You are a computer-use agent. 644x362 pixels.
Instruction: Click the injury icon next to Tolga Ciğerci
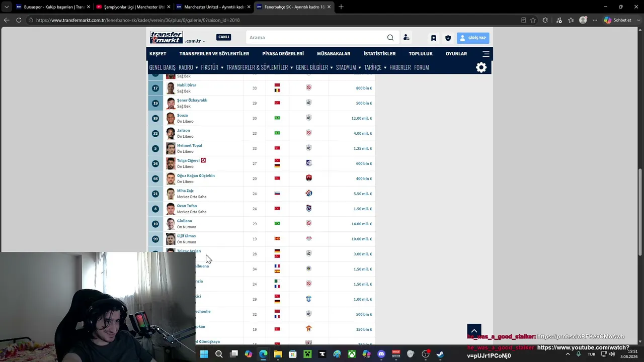203,160
